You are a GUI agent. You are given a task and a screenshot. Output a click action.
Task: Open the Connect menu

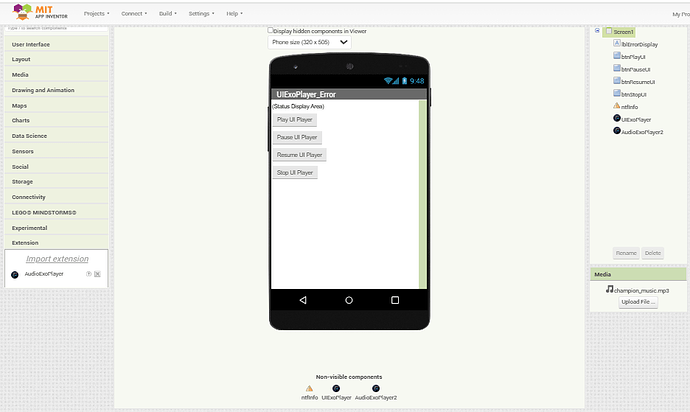click(134, 14)
